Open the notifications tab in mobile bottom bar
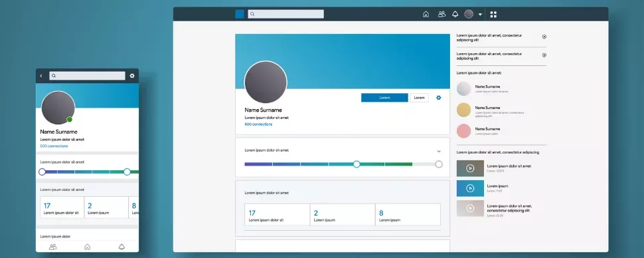 point(121,247)
